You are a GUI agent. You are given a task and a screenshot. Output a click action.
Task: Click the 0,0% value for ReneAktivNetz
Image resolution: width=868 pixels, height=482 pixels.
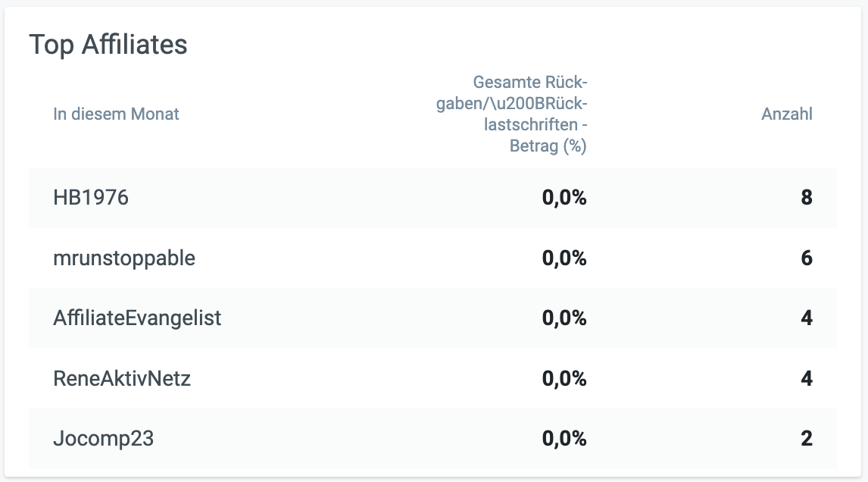tap(564, 378)
